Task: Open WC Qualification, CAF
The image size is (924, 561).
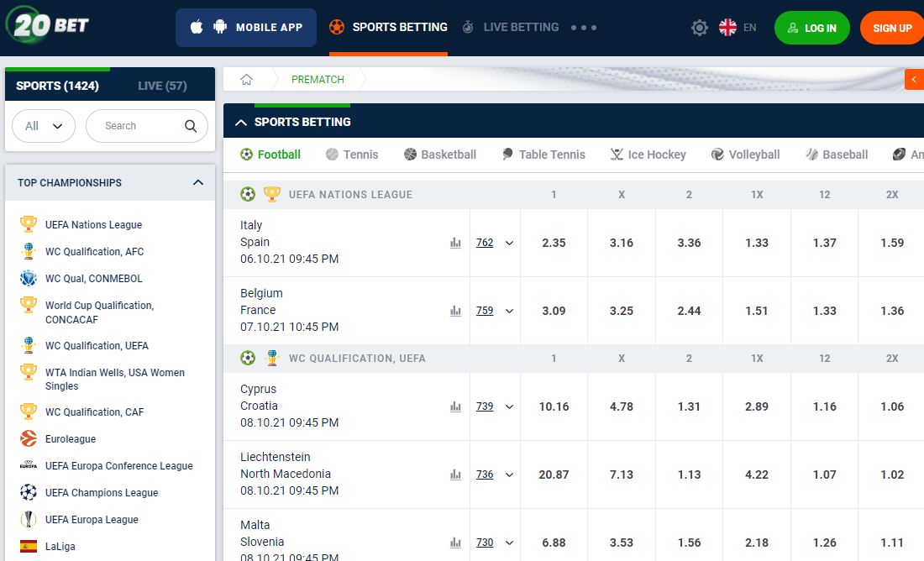Action: coord(94,412)
